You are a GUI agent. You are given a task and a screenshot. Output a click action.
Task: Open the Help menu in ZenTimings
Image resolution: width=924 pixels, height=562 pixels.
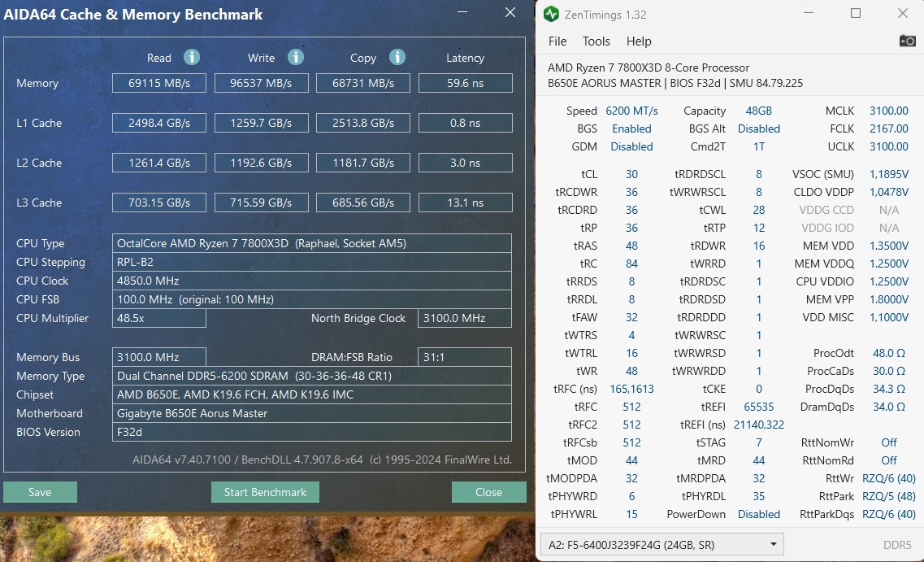point(638,41)
